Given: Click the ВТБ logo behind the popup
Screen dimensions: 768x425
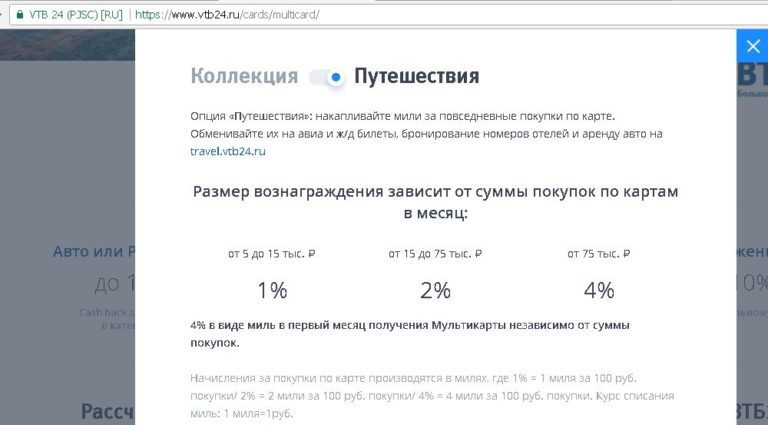Looking at the screenshot, I should (751, 77).
